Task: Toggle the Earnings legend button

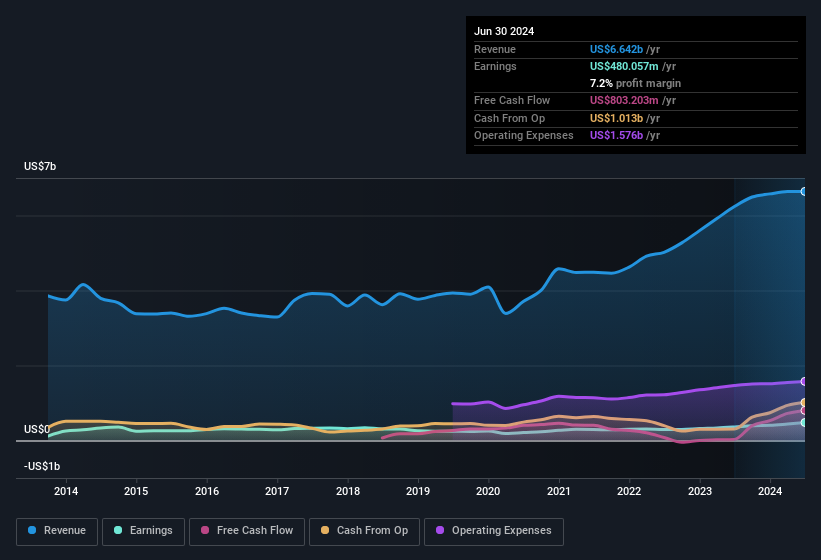Action: pos(143,531)
